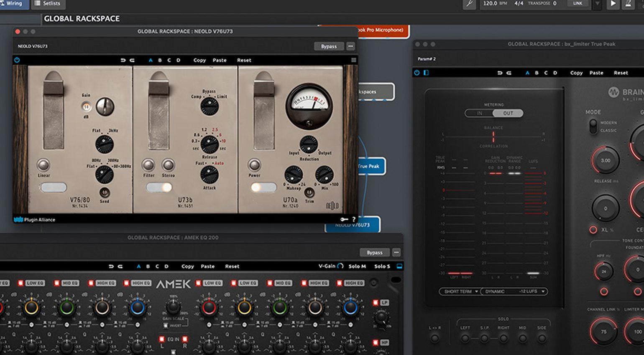Select preset slot A in NEOLD toolbar
Viewport: 644px width, 355px height.
tap(151, 60)
